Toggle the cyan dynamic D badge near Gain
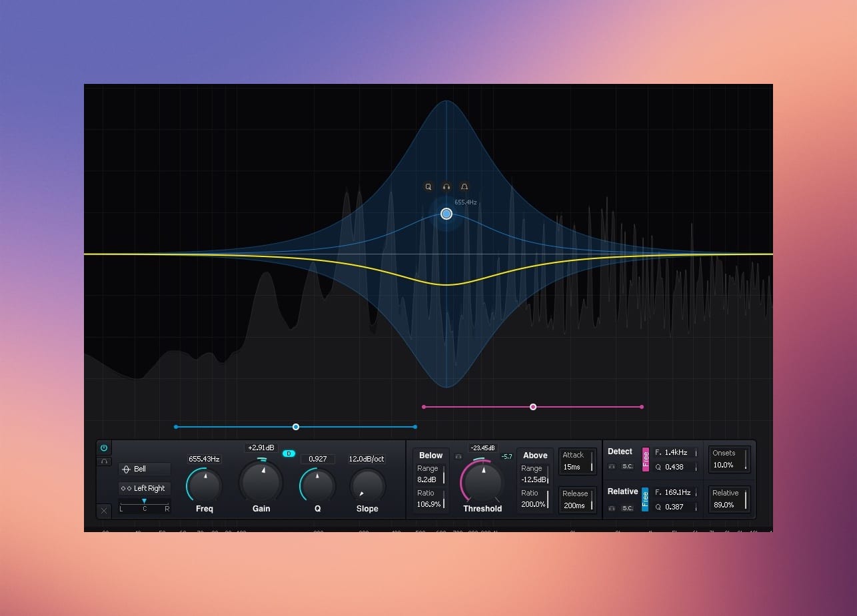This screenshot has width=857, height=616. 289,454
